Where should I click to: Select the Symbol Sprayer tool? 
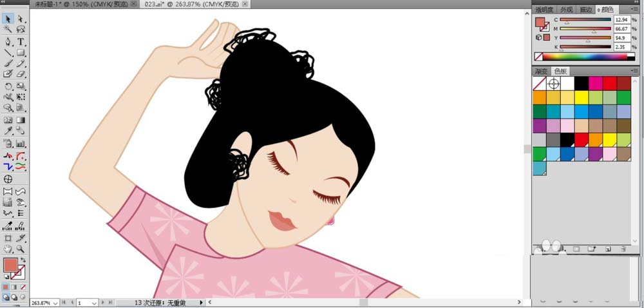click(x=8, y=144)
